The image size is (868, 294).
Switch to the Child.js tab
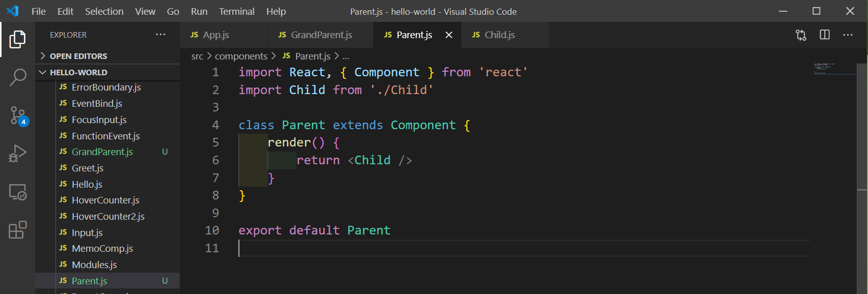tap(505, 35)
